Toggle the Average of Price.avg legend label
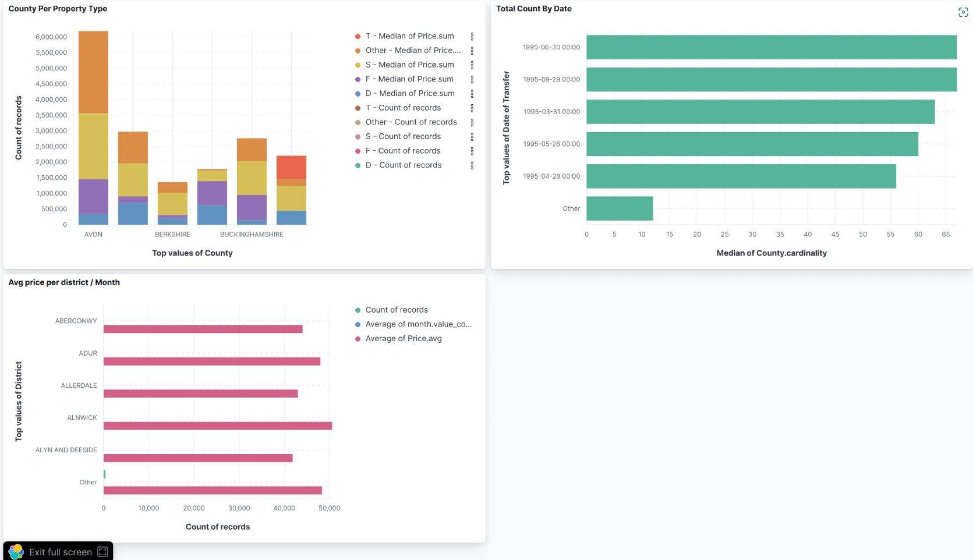 click(x=404, y=339)
